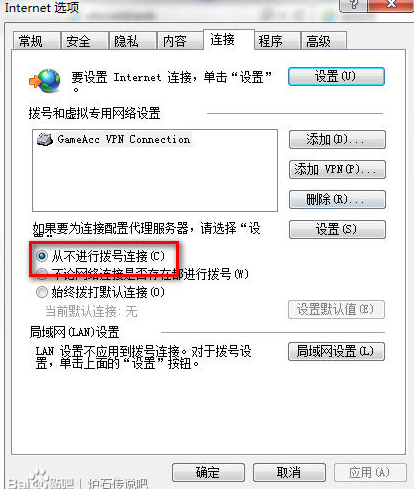Click the help question mark button
This screenshot has width=414, height=489.
point(353,5)
